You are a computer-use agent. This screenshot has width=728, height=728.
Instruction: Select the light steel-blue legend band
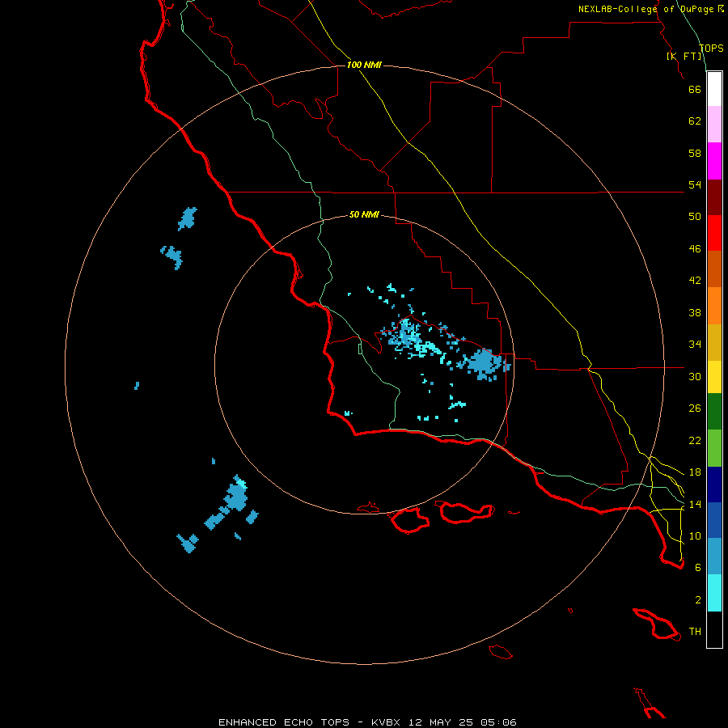coord(714,557)
